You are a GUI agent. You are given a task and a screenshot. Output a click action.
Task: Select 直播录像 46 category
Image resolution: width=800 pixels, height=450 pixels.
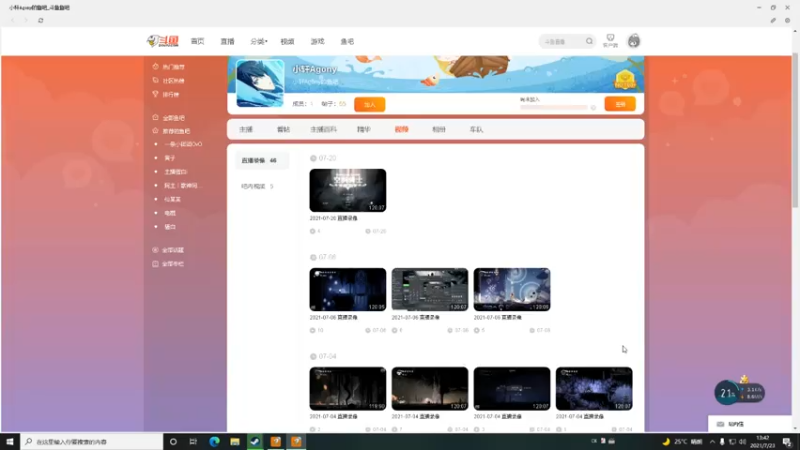262,160
